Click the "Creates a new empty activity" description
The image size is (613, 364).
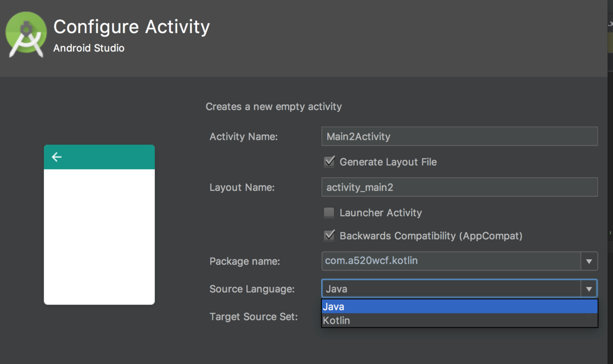(x=273, y=107)
